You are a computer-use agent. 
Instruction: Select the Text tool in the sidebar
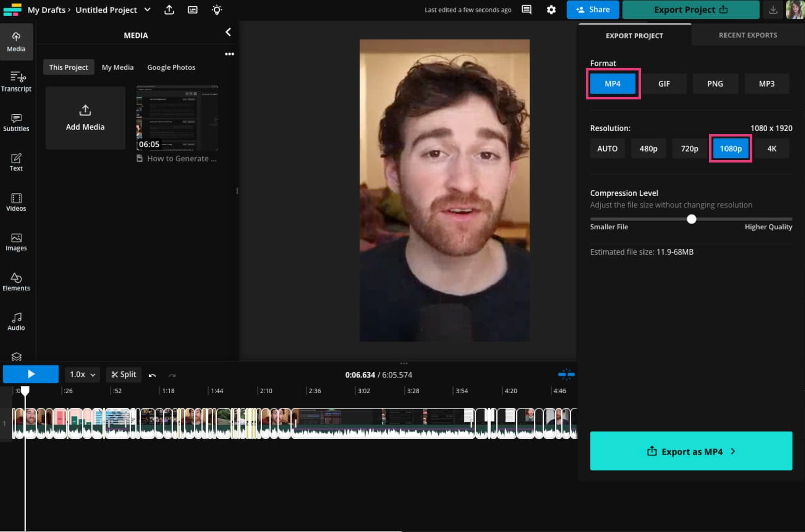pyautogui.click(x=16, y=162)
